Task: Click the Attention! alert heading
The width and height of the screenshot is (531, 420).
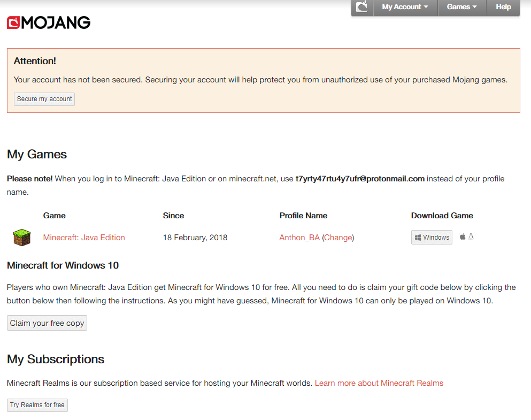Action: click(x=35, y=61)
